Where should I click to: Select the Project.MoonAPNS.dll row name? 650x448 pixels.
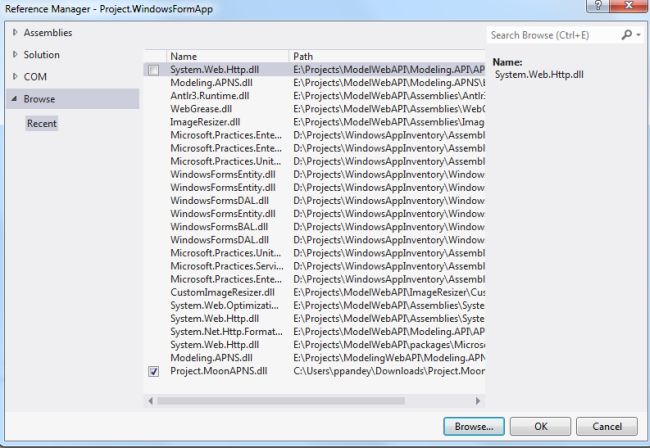point(218,371)
